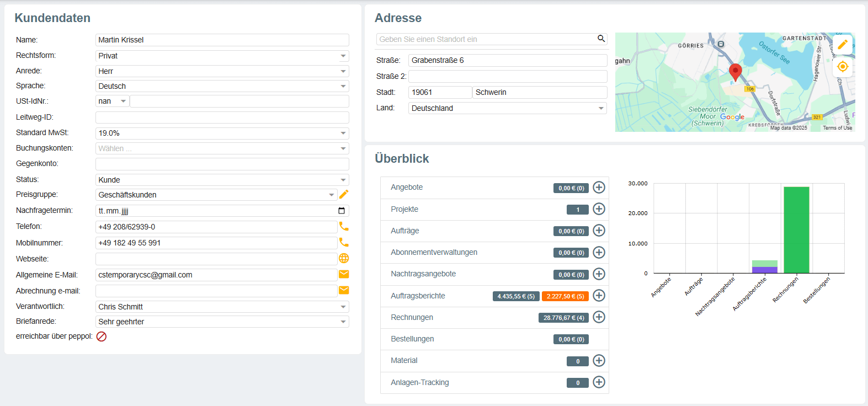
Task: Click the edit pencil on the map
Action: tap(842, 45)
